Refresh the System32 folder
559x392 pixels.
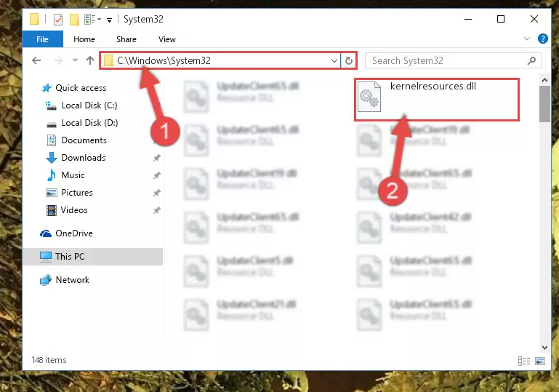click(x=349, y=60)
